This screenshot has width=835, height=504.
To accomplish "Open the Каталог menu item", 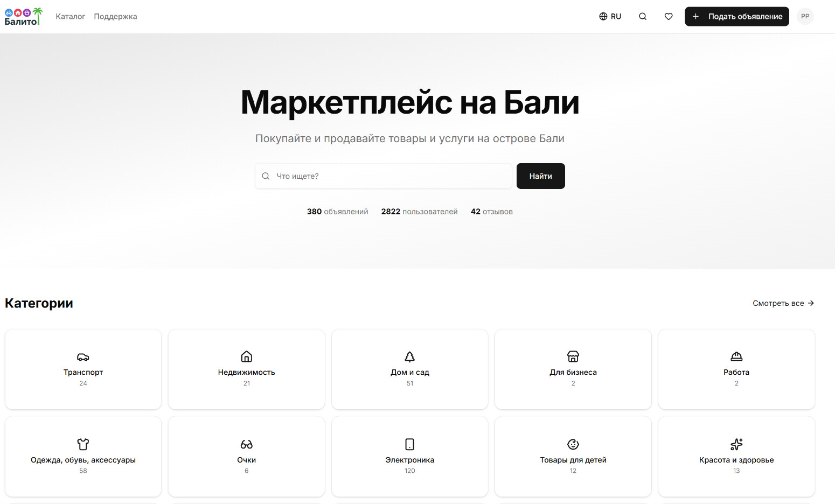I will click(71, 17).
